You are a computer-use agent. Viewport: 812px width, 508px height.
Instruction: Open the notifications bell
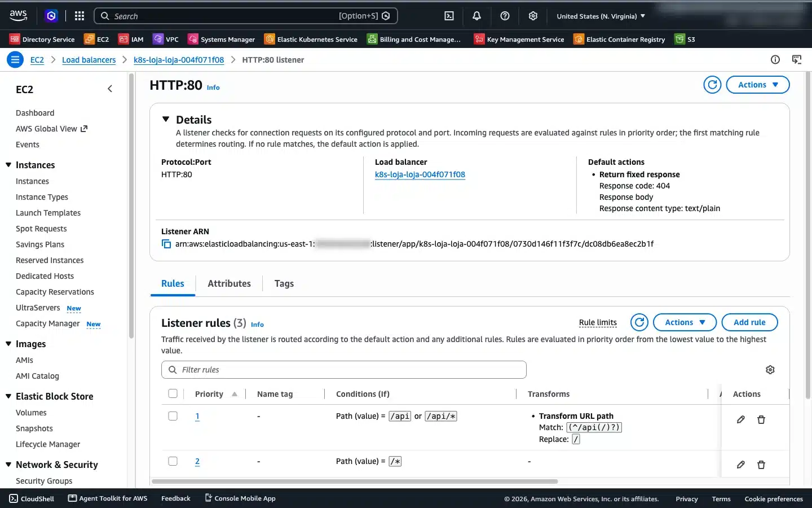tap(476, 16)
